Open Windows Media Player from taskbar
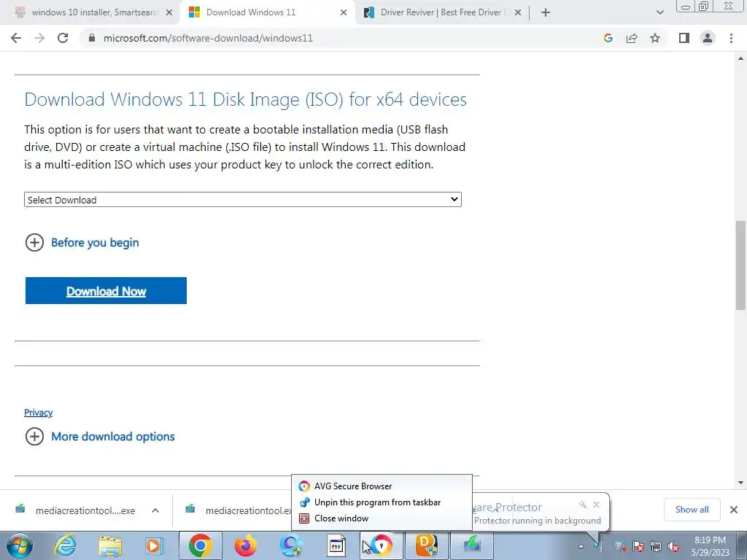 [x=154, y=545]
